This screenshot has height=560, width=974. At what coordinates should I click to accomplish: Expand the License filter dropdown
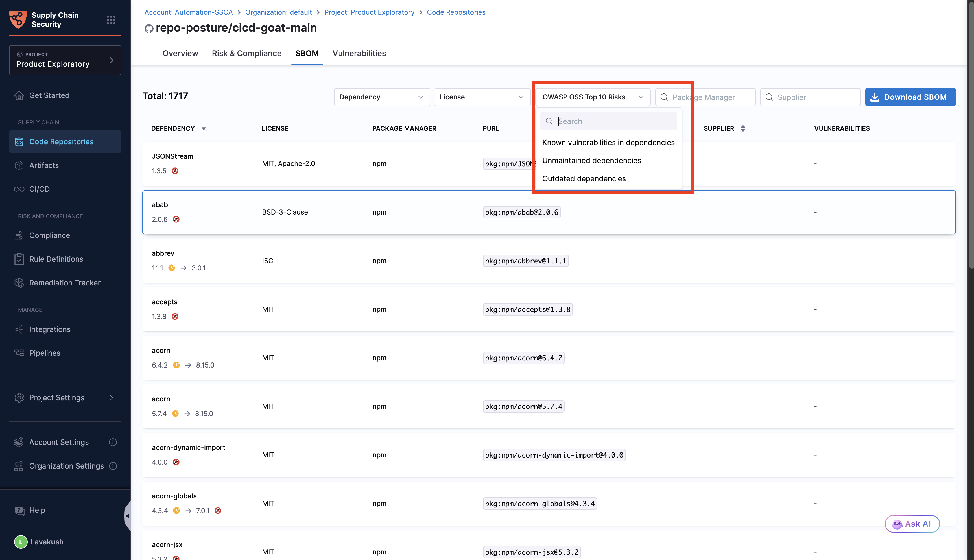[482, 97]
